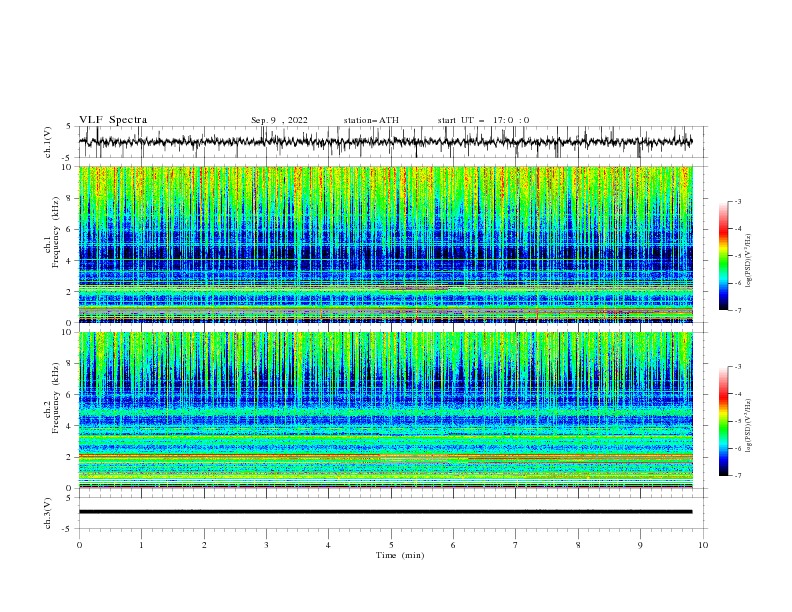Viewport: 792px width, 612px height.
Task: Click the "3" tick on the Time axis
Action: click(266, 545)
